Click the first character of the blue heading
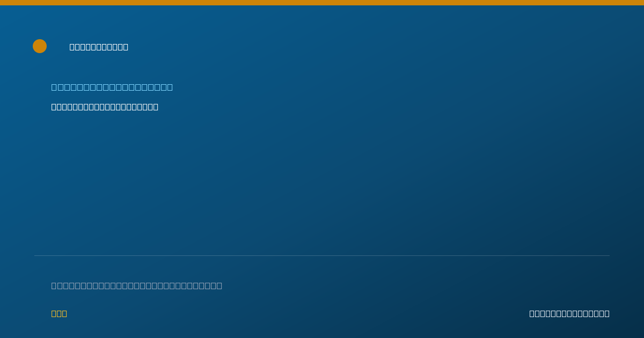The width and height of the screenshot is (644, 338). [54, 87]
